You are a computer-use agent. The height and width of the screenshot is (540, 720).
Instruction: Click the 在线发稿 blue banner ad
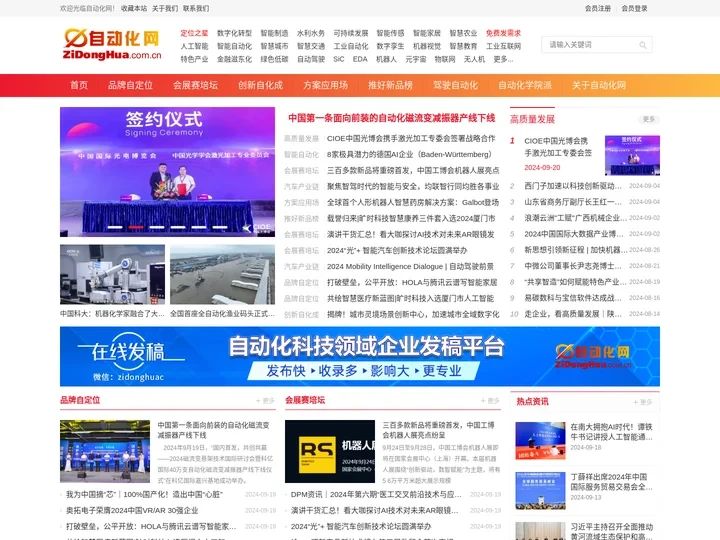click(360, 356)
